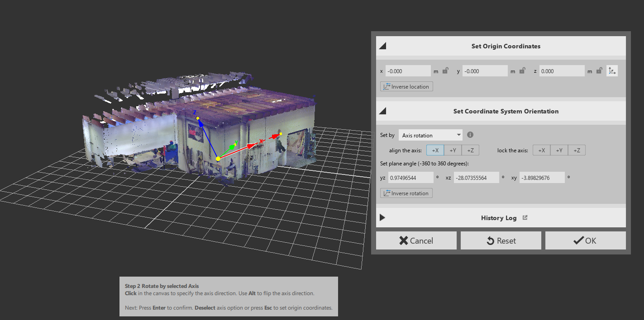Screen dimensions: 644x320
Task: Focus the z origin coordinate field
Action: coord(562,71)
